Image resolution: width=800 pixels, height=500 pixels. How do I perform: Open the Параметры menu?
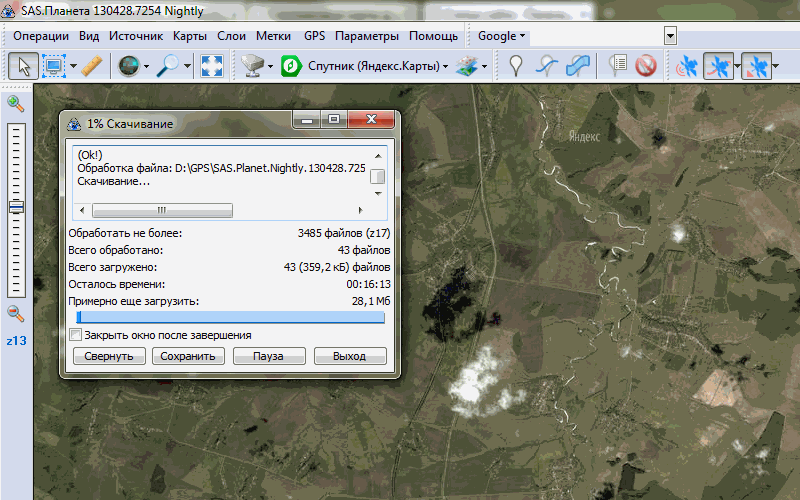(x=366, y=36)
